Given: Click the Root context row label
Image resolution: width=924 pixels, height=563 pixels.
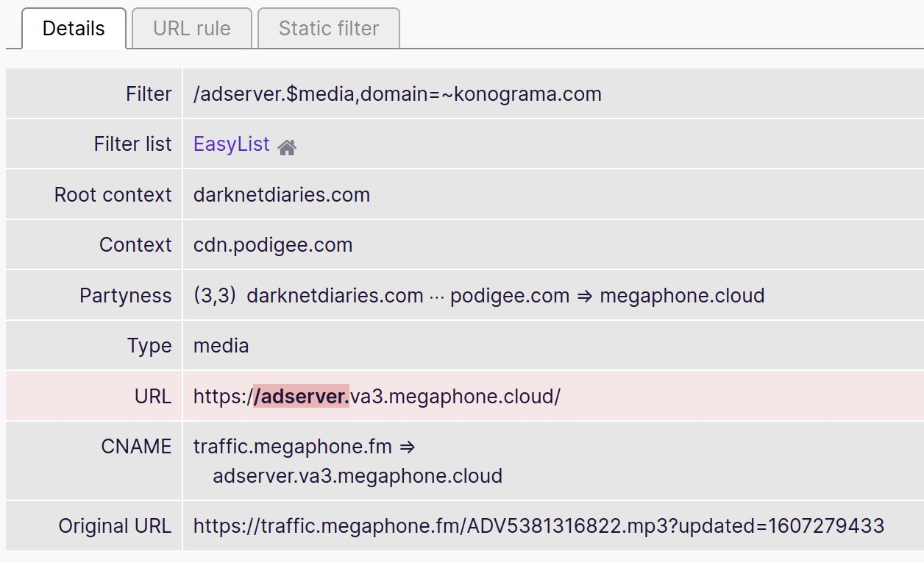Looking at the screenshot, I should [x=113, y=194].
